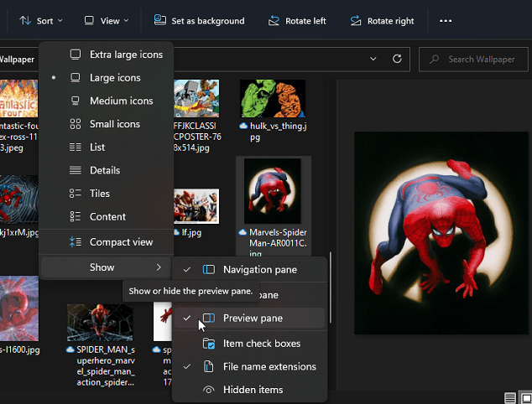Switch to List view
Viewport: 532px width, 404px height.
click(x=107, y=147)
